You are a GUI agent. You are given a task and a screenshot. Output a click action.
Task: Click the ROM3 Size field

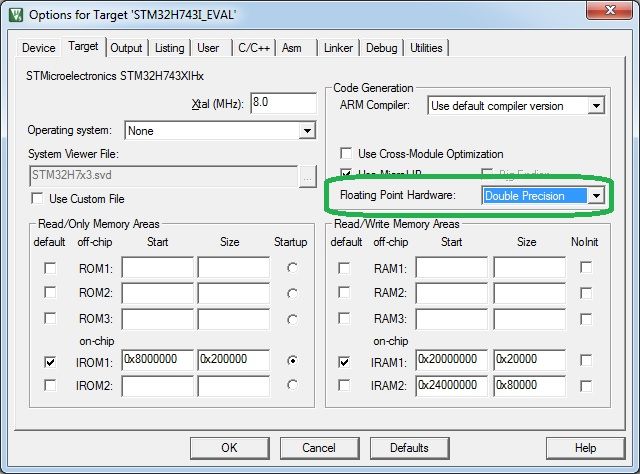tap(233, 319)
